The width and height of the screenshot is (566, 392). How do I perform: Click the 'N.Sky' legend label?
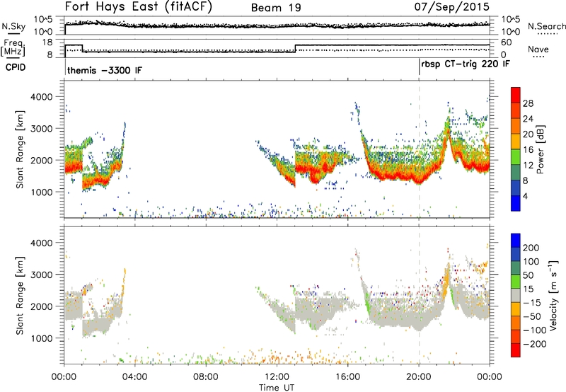click(x=13, y=27)
